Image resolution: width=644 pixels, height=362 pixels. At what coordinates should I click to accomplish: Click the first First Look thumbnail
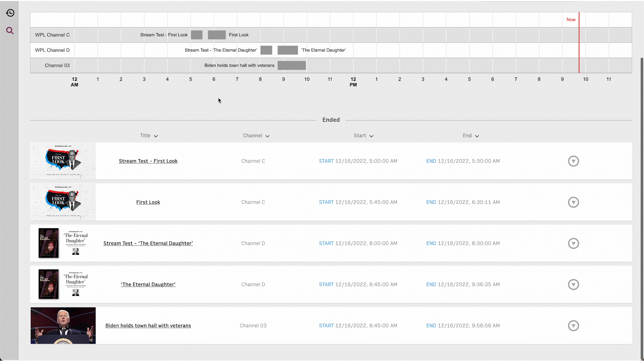click(63, 161)
